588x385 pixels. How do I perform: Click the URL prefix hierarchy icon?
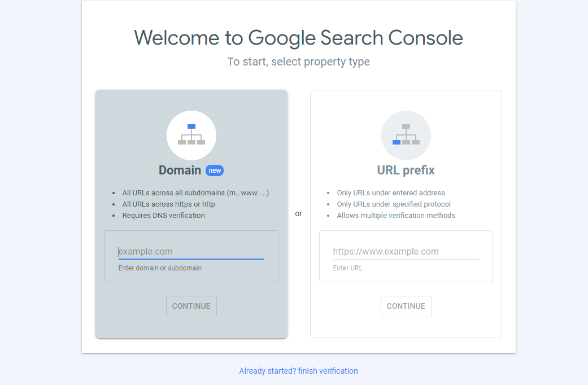point(406,135)
